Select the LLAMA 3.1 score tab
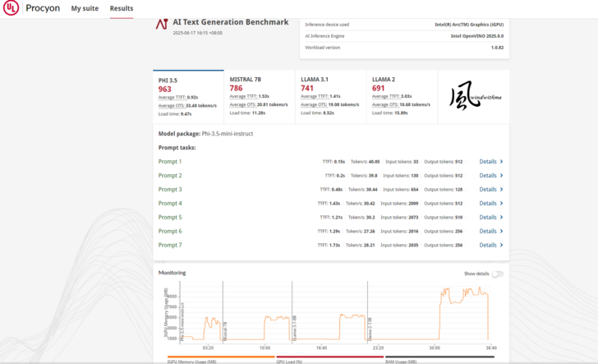This screenshot has width=598, height=364. (330, 97)
